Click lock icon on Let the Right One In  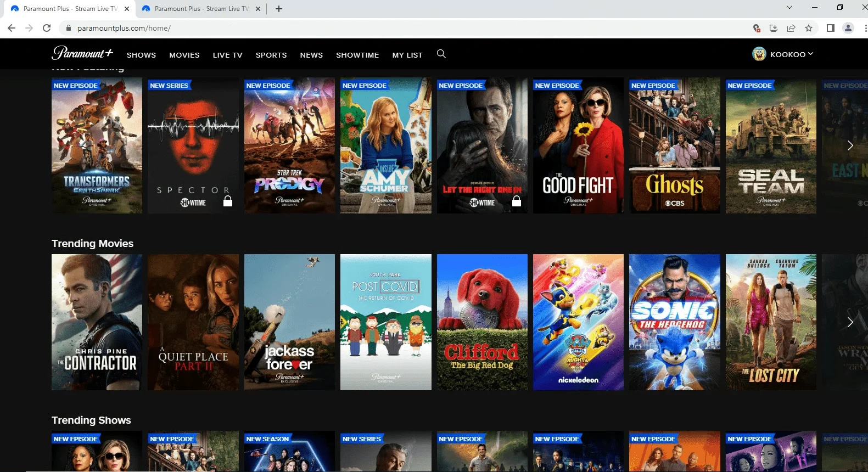517,201
